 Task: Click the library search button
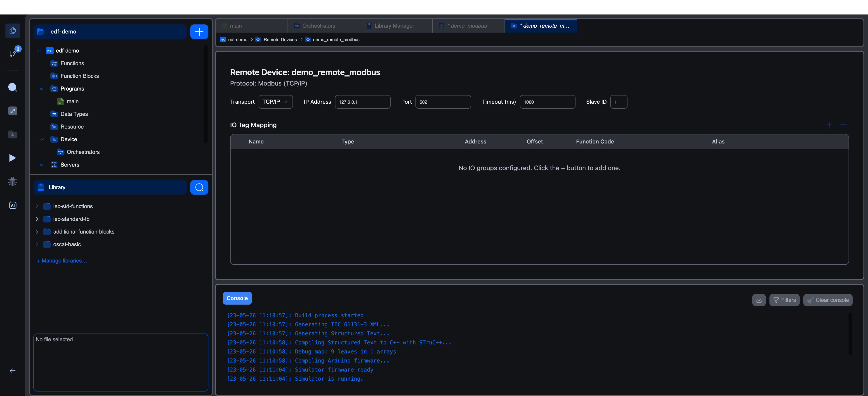(x=199, y=187)
